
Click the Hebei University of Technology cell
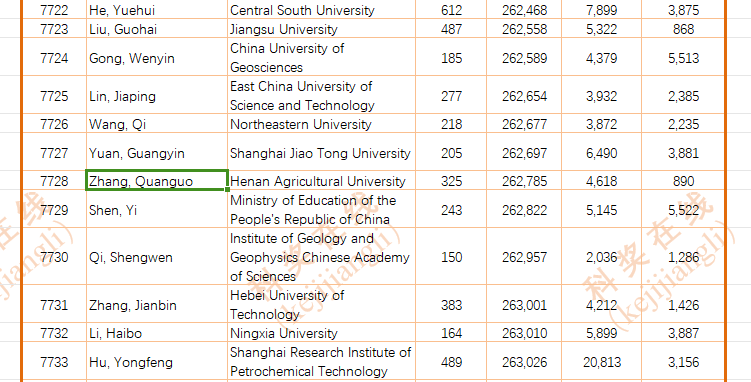[x=321, y=304]
